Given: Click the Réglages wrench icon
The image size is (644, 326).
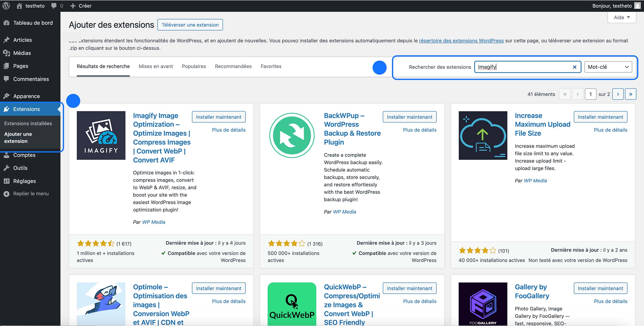Looking at the screenshot, I should (x=7, y=181).
